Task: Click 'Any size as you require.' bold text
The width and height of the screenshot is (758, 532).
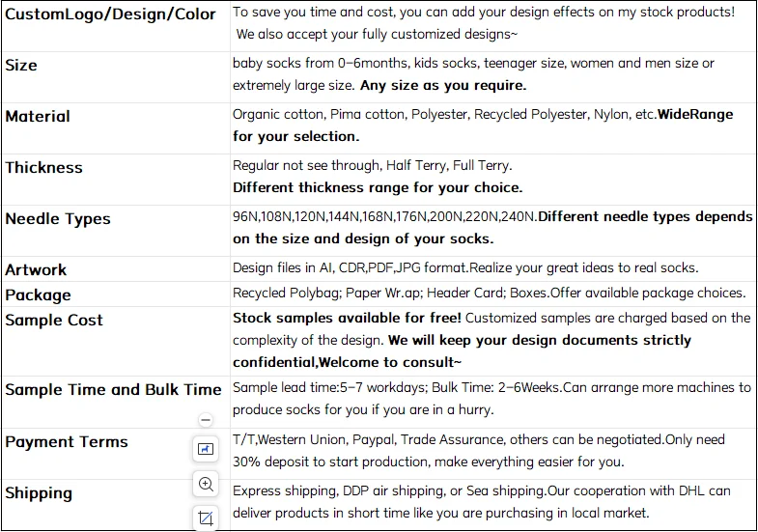Action: click(443, 85)
